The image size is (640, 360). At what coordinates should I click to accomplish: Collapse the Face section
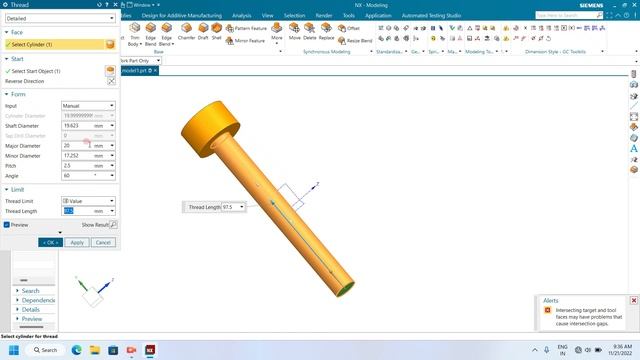pos(7,32)
